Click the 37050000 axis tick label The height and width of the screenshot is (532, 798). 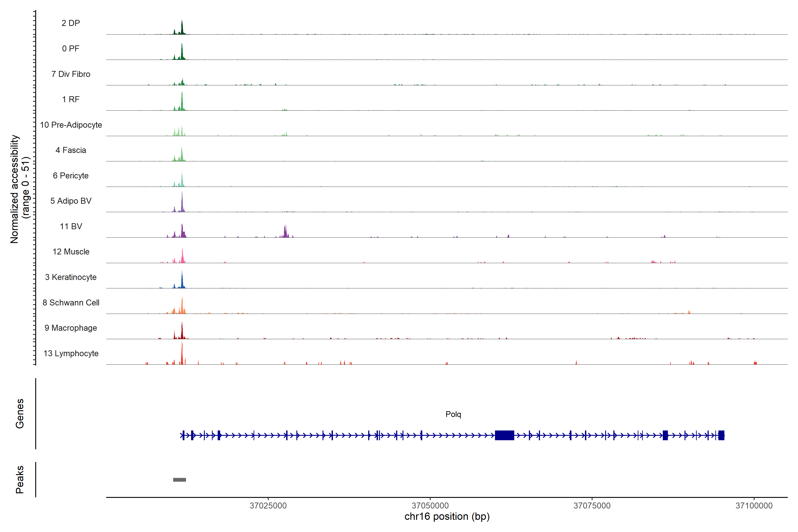(430, 506)
